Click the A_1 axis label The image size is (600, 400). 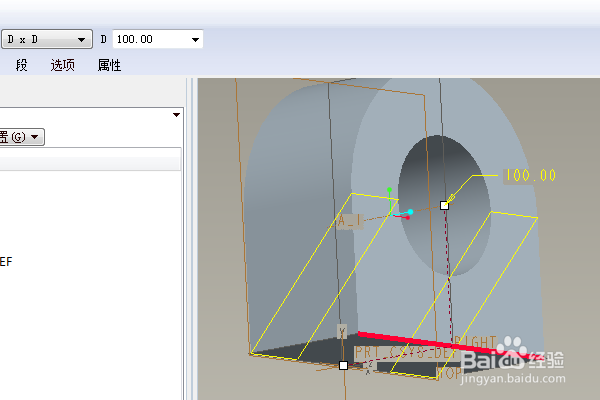point(349,220)
